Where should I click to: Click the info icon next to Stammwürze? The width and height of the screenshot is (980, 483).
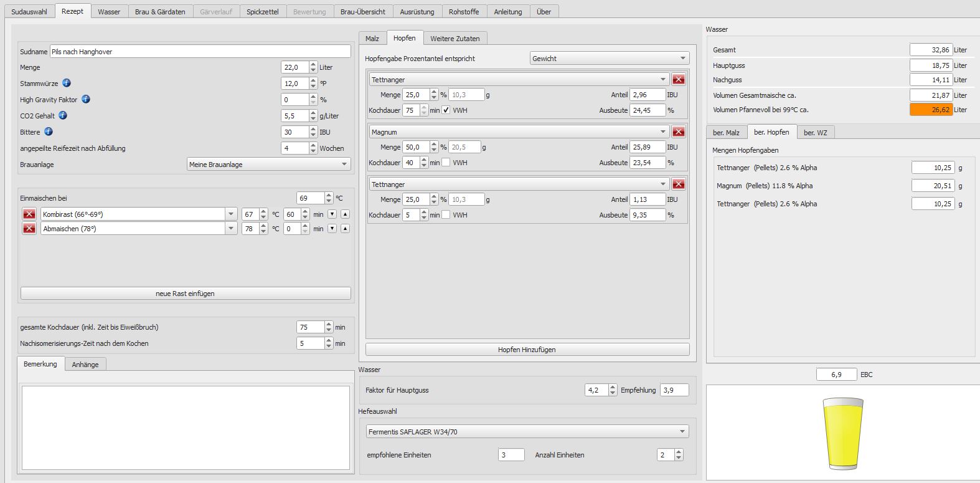pos(67,83)
